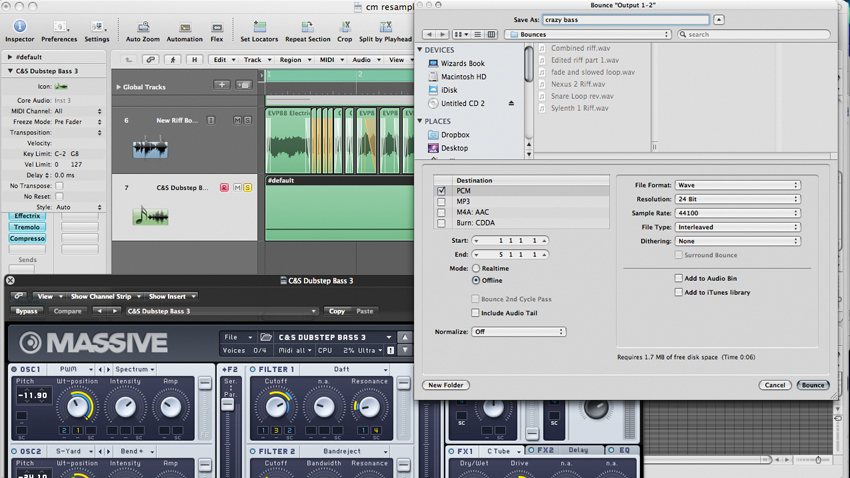Screen dimensions: 850x478
Task: Click the Auto Zoom toolbar icon
Action: click(143, 27)
